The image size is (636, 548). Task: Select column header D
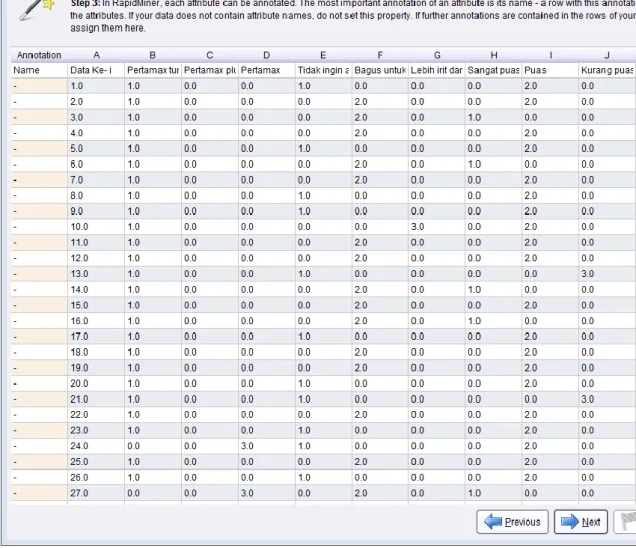click(266, 55)
